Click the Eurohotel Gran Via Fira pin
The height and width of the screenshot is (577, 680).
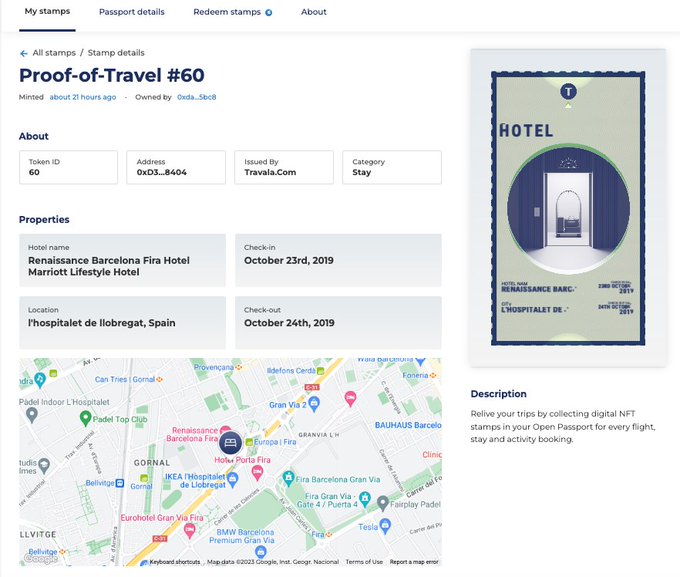click(x=189, y=530)
